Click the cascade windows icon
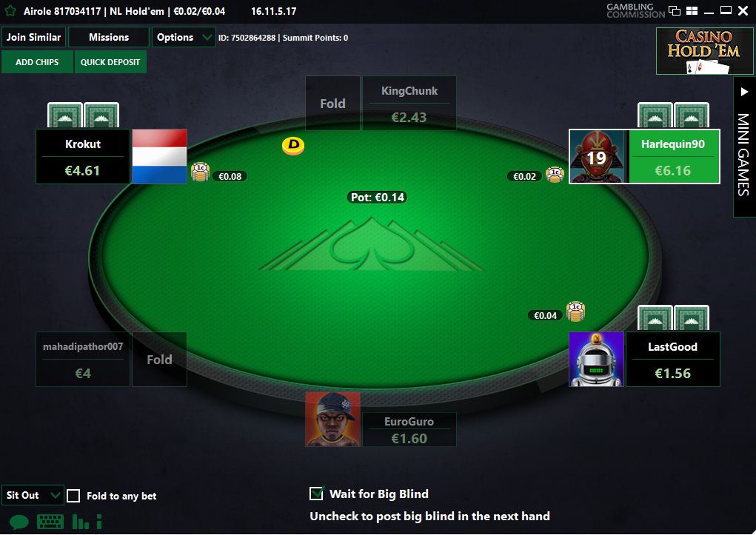The width and height of the screenshot is (756, 535). (675, 10)
